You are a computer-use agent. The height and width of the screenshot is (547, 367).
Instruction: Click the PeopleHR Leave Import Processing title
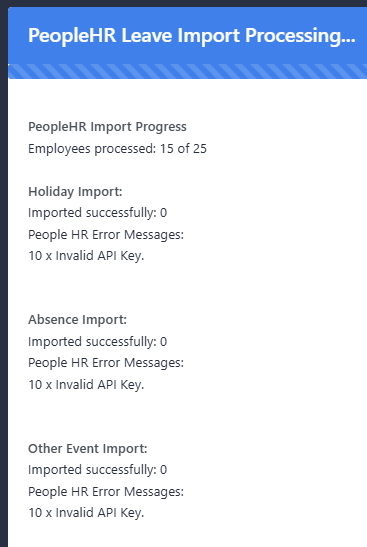(192, 36)
